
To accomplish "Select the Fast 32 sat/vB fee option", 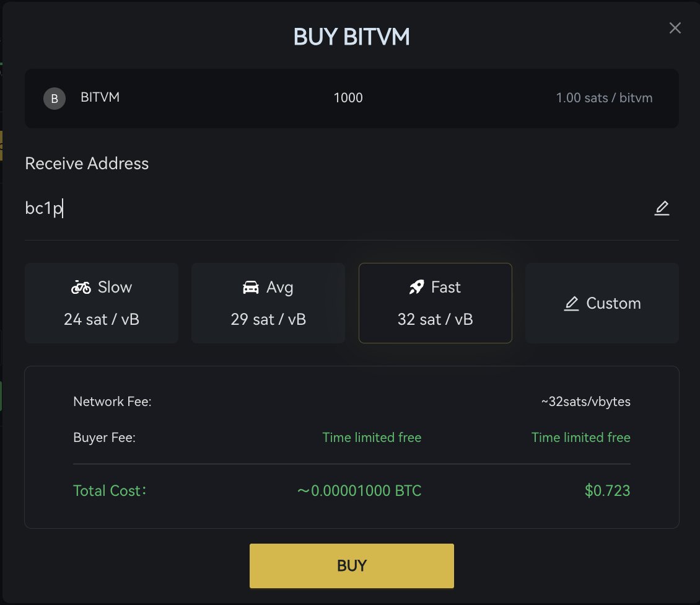I will coord(435,303).
